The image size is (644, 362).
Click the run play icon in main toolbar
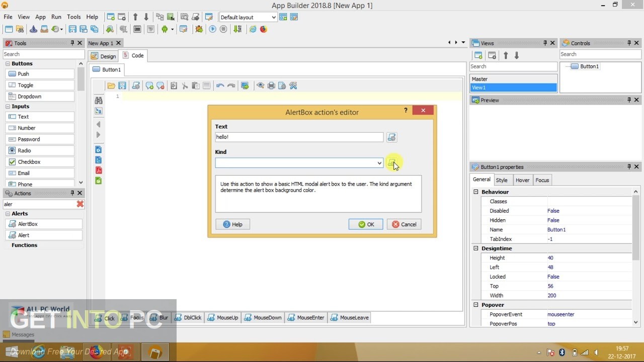click(x=212, y=29)
